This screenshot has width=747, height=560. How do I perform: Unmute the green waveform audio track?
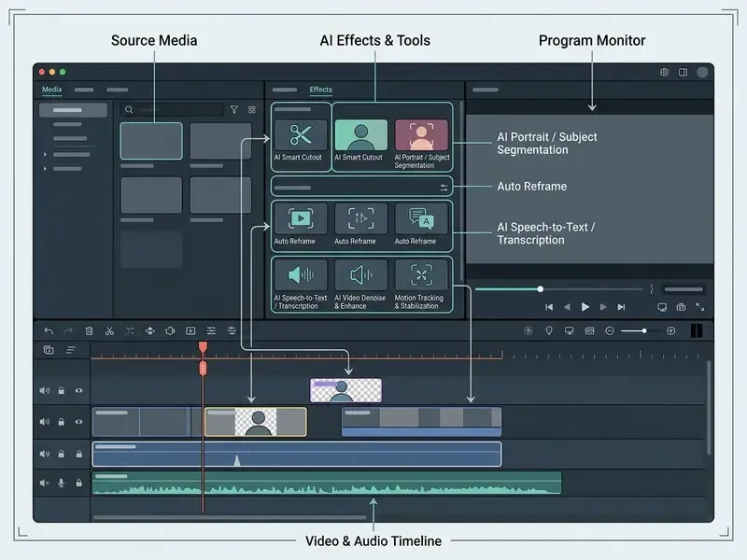44,483
